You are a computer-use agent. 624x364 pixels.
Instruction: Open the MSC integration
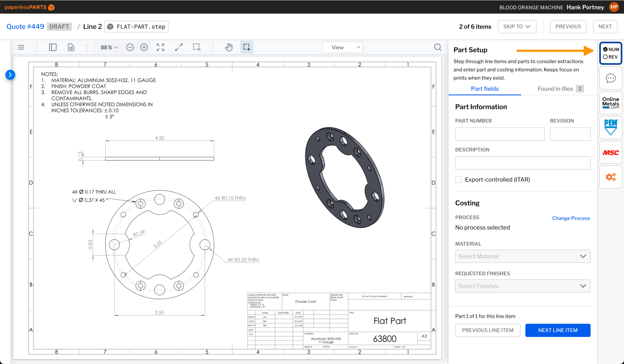pyautogui.click(x=611, y=153)
